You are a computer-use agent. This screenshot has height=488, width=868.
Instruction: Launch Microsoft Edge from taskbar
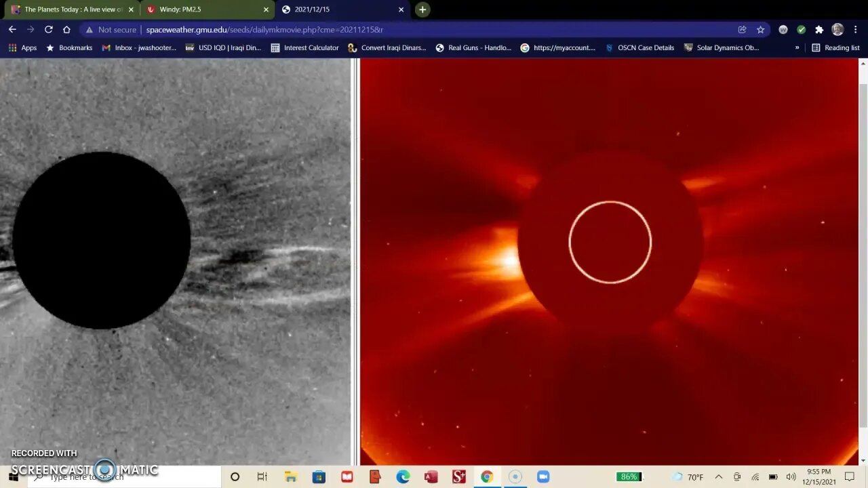pos(403,476)
